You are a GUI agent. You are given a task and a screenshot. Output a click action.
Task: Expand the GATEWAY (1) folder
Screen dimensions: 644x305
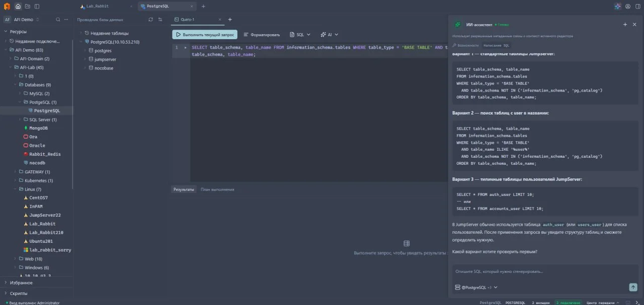[15, 172]
